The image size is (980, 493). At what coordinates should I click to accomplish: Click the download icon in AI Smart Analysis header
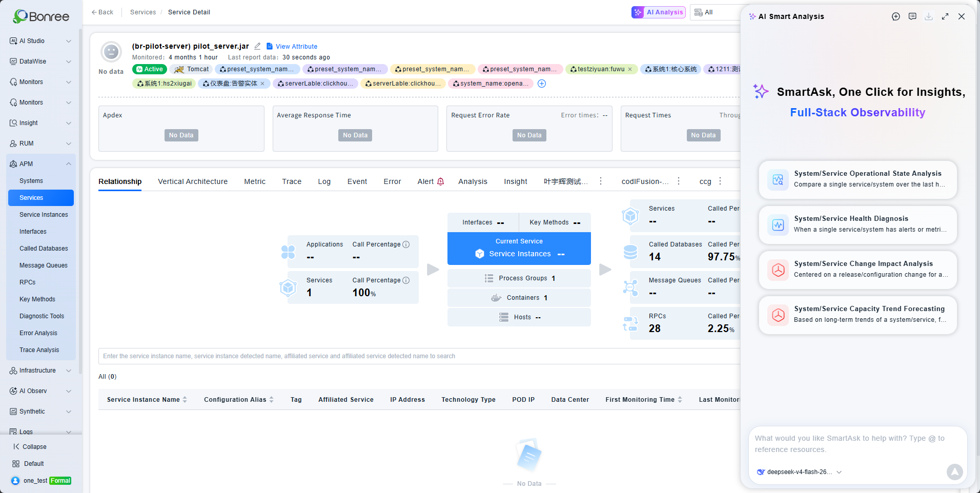click(929, 16)
